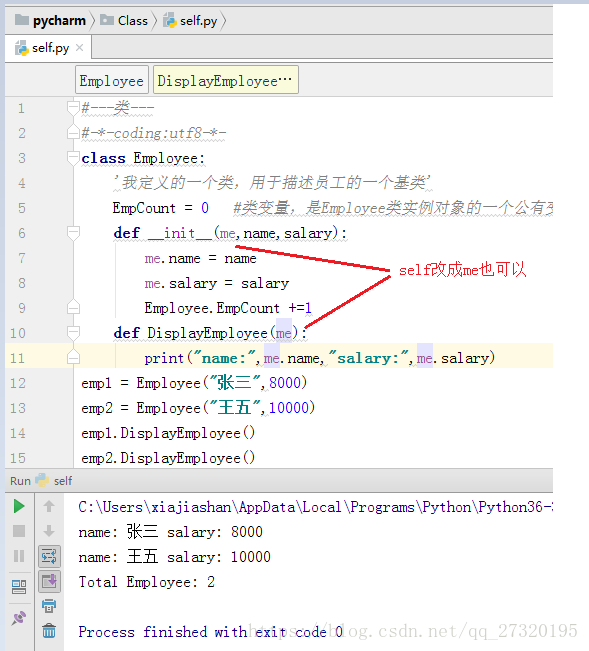
Task: Click text 'class Employee:' on line 3
Action: pos(143,158)
